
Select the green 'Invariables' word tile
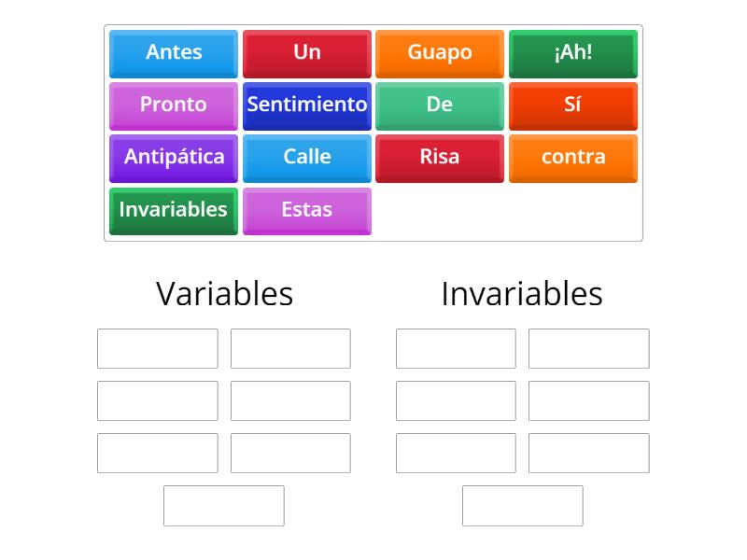click(174, 210)
